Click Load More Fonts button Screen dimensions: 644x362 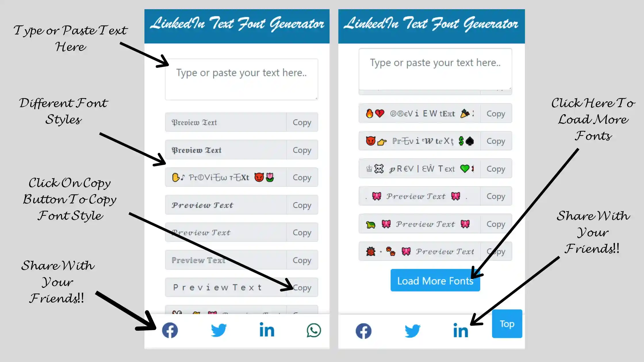[435, 281]
